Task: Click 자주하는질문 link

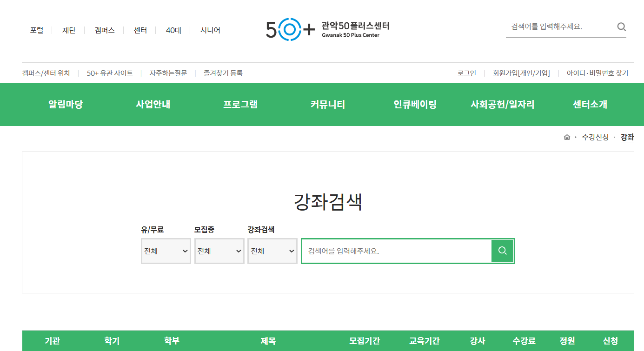Action: click(x=168, y=73)
